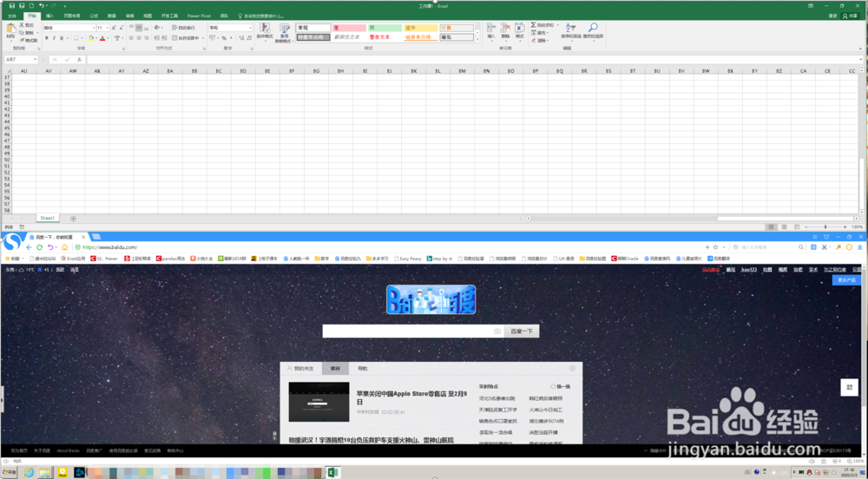868x479 pixels.
Task: Open the Power Pivot ribbon tab
Action: (x=199, y=16)
